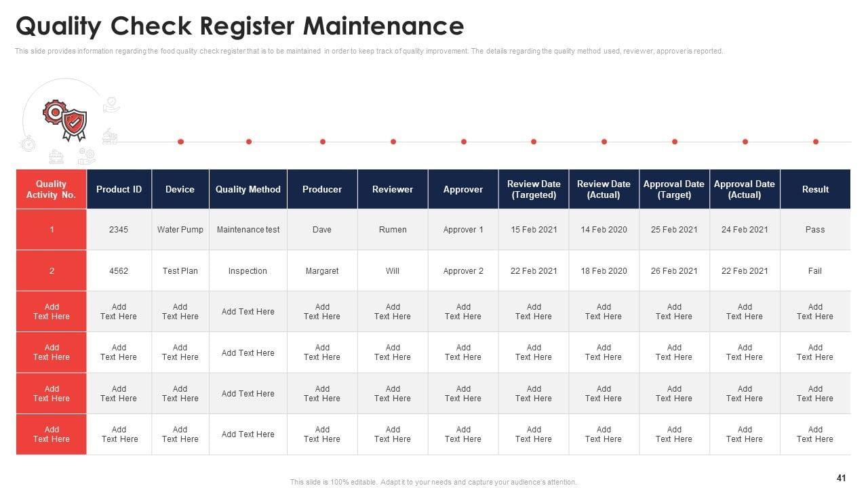This screenshot has width=868, height=488.
Task: Click the red dot above Approver column
Action: click(464, 142)
